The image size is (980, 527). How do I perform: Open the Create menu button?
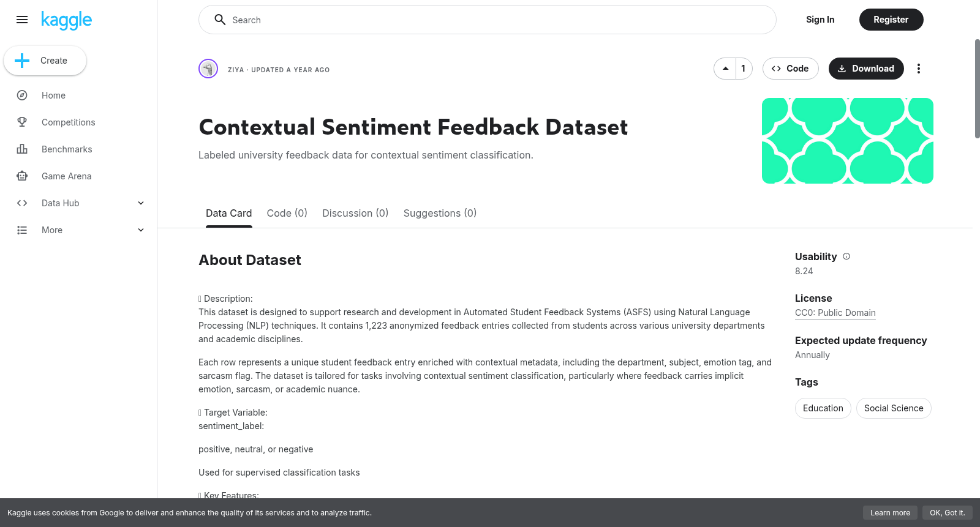coord(45,61)
